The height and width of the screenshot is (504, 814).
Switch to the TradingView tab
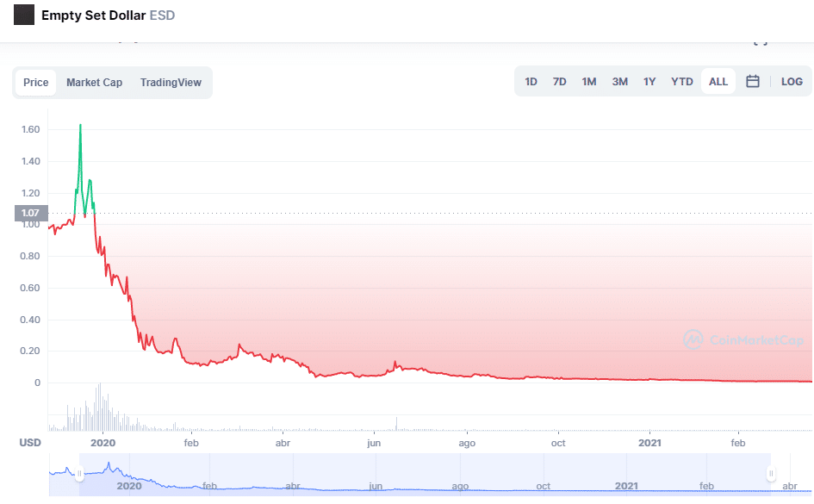pos(171,83)
